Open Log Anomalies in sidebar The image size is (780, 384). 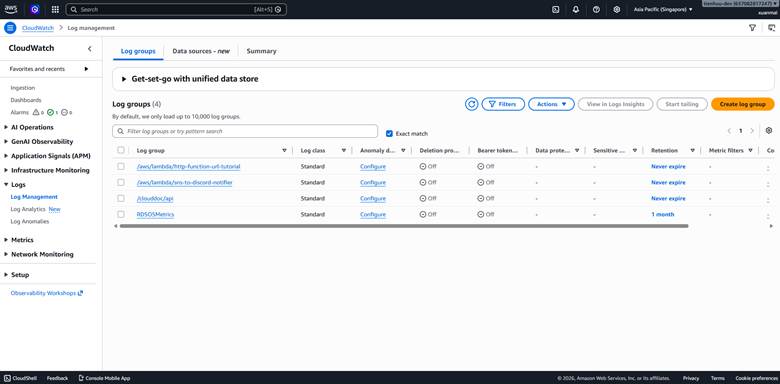[30, 221]
